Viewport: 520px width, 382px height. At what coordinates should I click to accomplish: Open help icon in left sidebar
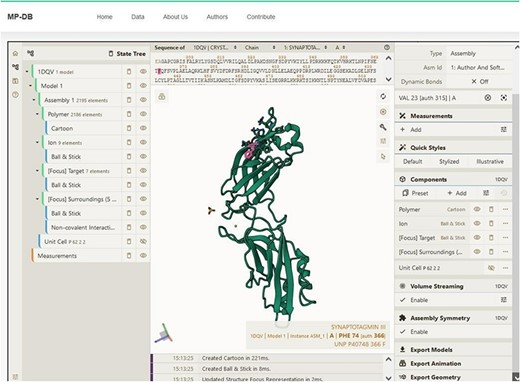15,95
